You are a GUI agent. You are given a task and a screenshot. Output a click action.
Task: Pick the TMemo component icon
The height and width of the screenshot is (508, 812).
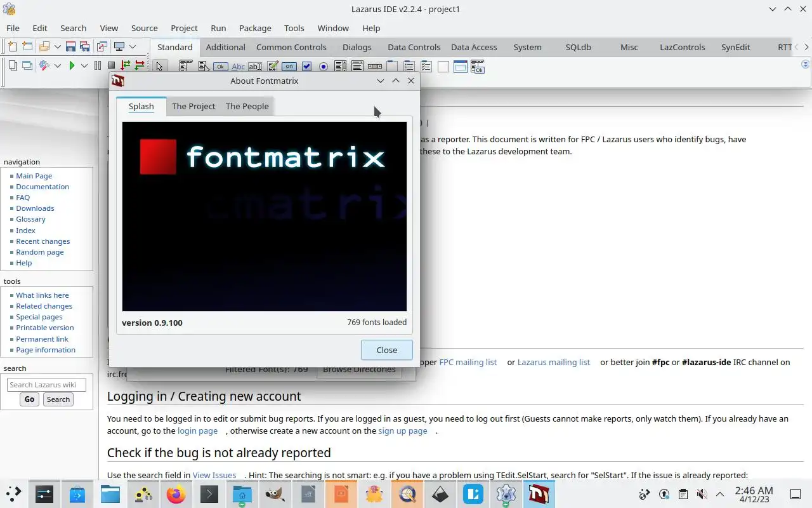click(272, 66)
